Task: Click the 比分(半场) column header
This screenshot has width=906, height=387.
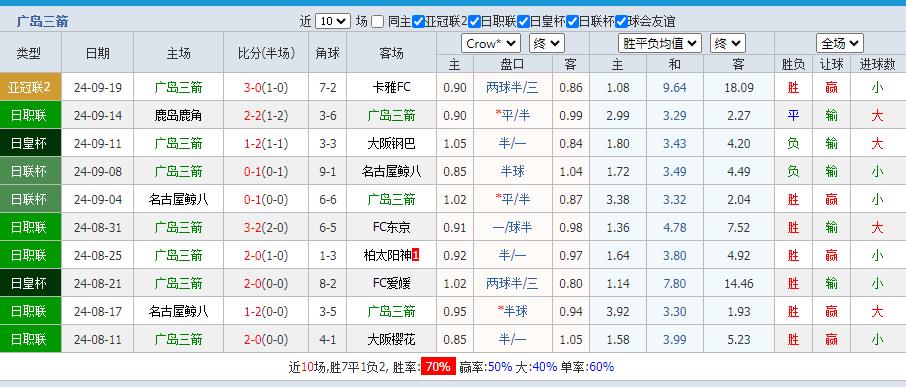Action: 266,53
